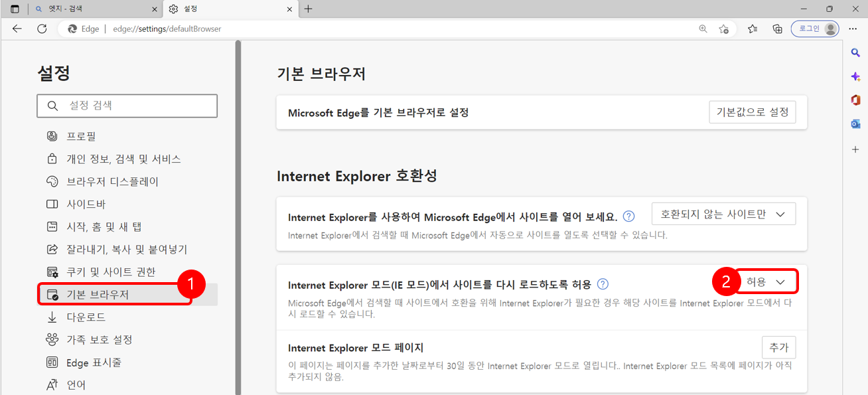The image size is (868, 395).
Task: Click the settings menu scrollbar
Action: [238, 219]
